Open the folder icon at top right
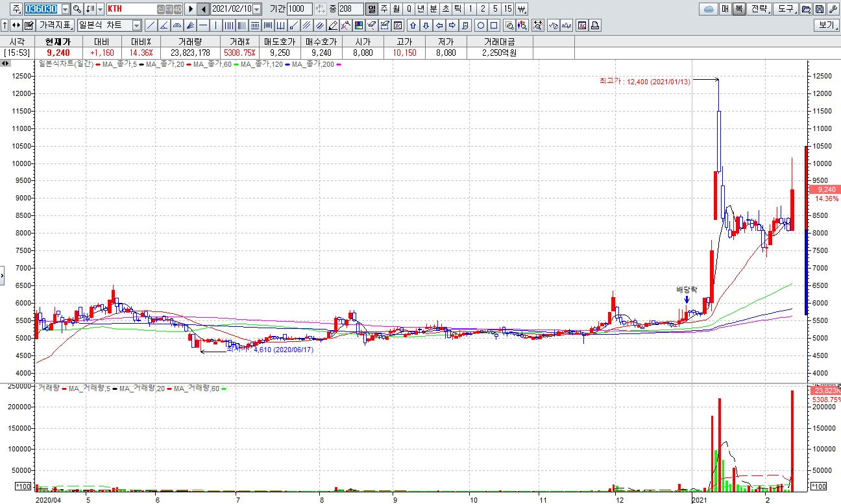 click(805, 8)
